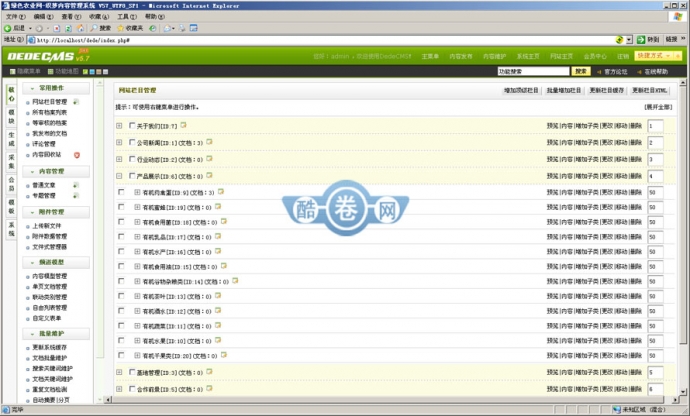690x416 pixels.
Task: Open the 文件 menu in IE
Action: 15,17
